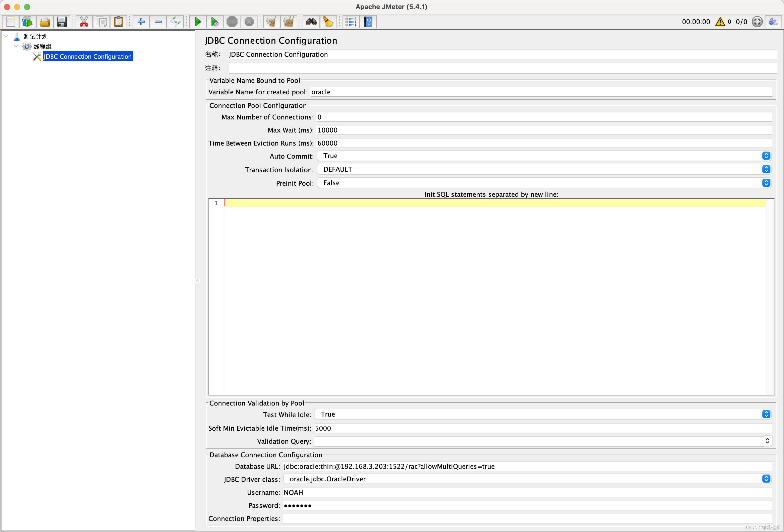
Task: Open the Preinit Pool dropdown
Action: click(x=544, y=183)
